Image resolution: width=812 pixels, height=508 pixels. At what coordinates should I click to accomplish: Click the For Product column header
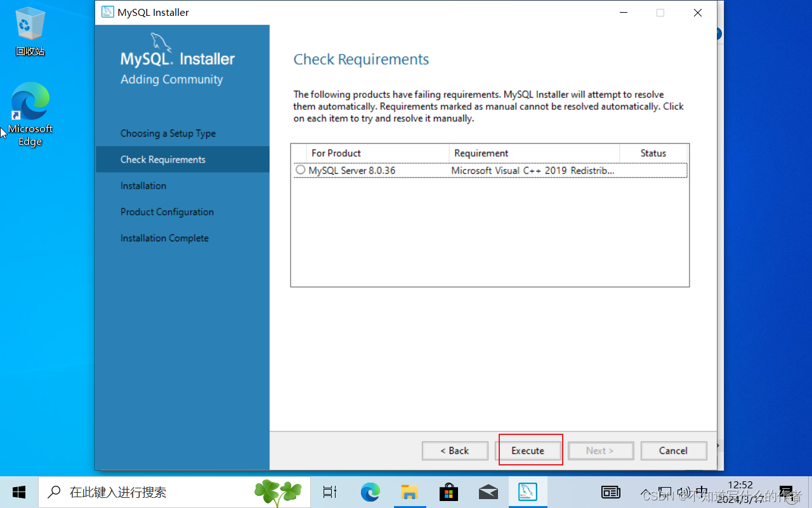click(x=377, y=153)
